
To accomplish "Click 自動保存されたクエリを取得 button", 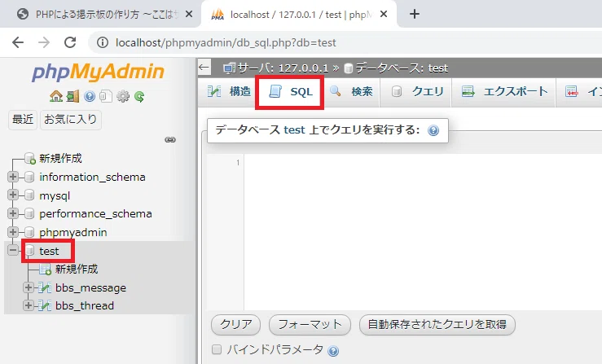I will pos(437,324).
